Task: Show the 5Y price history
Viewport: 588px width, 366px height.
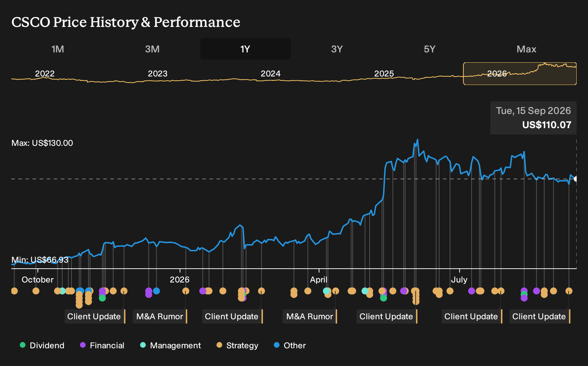Action: pos(430,49)
